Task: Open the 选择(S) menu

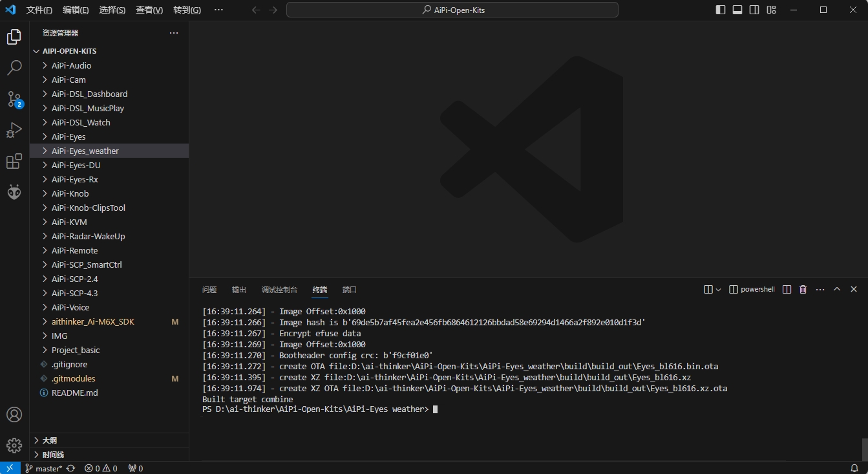Action: pyautogui.click(x=112, y=10)
